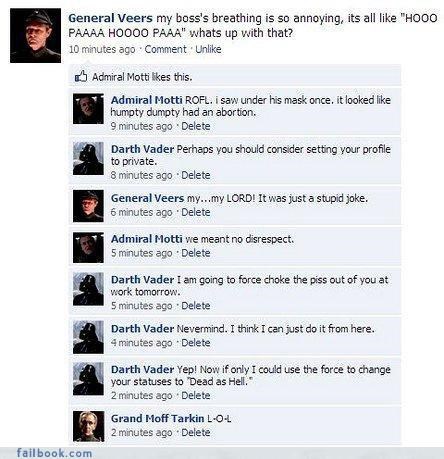Click Admiral Motti name in likes line
This screenshot has width=444, height=459.
tap(117, 77)
